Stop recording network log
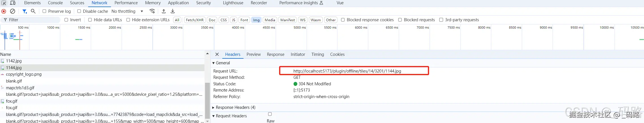This screenshot has height=123, width=644. 4,11
